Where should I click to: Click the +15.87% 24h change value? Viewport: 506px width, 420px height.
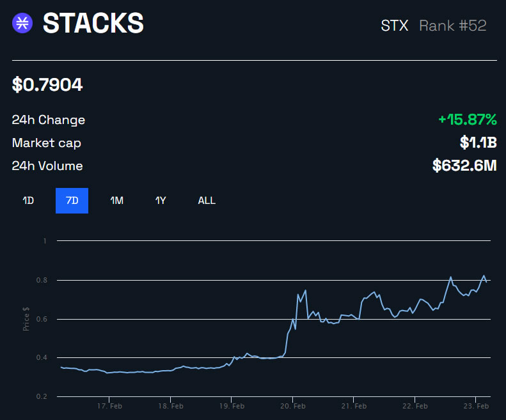pos(467,120)
